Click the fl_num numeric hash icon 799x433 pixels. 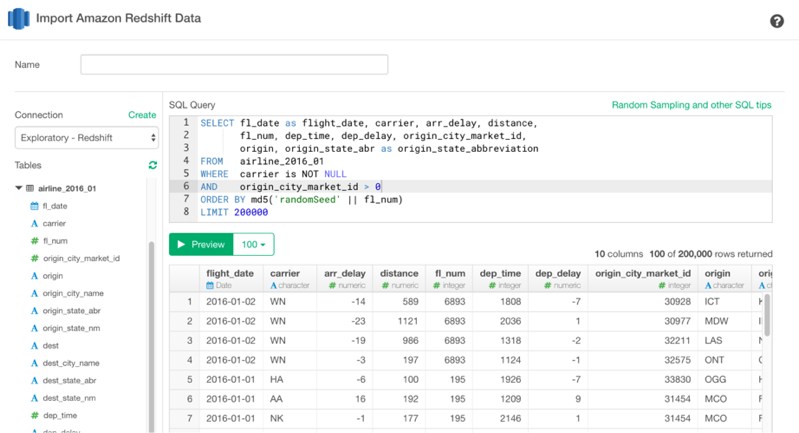[34, 241]
